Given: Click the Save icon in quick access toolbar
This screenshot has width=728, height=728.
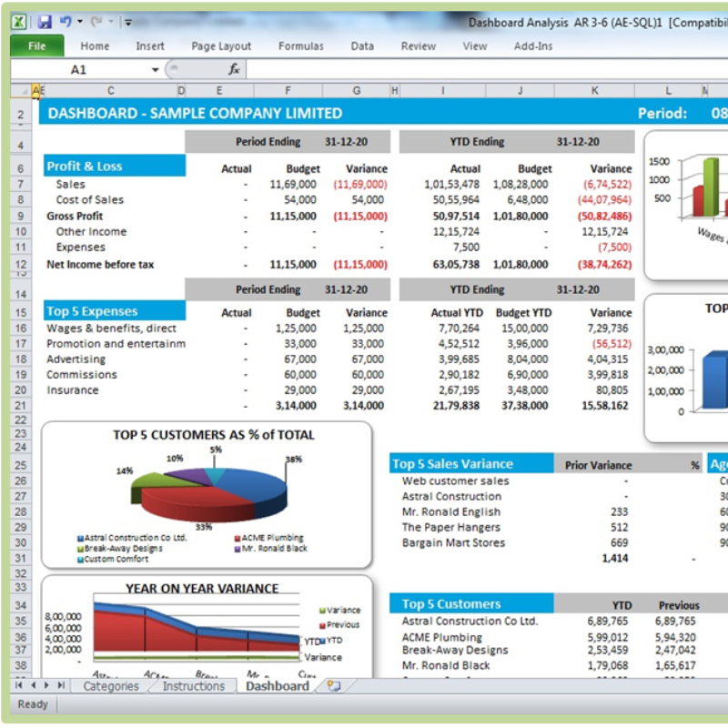Looking at the screenshot, I should 45,22.
